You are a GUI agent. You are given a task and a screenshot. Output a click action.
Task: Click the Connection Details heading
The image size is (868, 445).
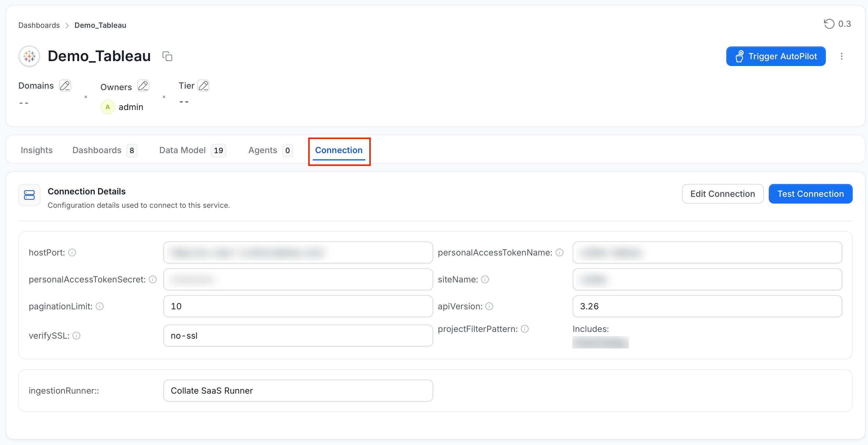pyautogui.click(x=87, y=192)
